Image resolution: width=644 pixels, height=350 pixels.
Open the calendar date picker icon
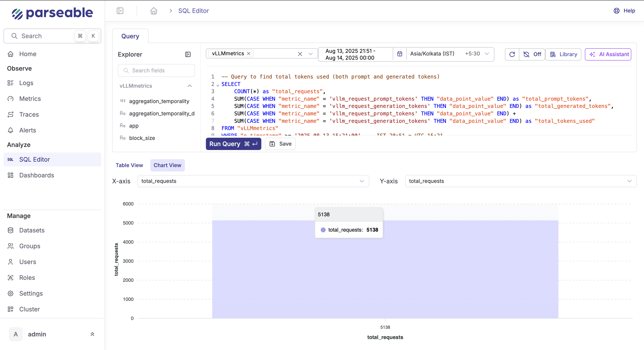click(400, 54)
